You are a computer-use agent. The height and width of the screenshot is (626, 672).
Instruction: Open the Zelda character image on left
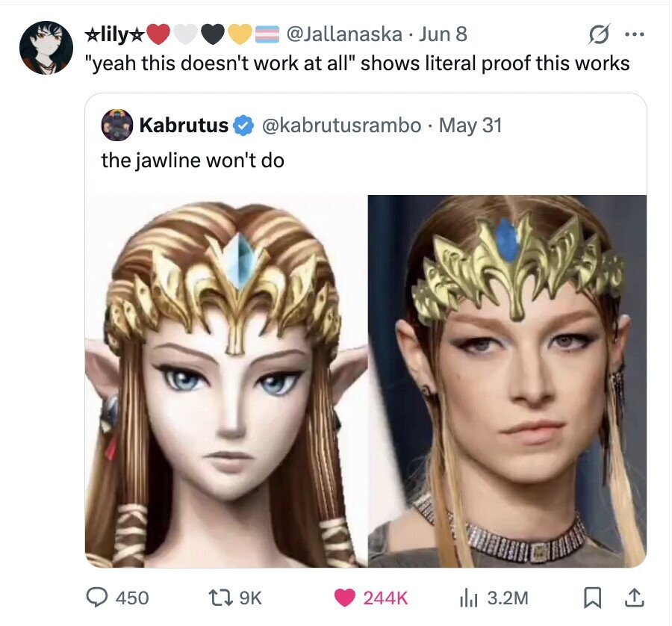225,381
